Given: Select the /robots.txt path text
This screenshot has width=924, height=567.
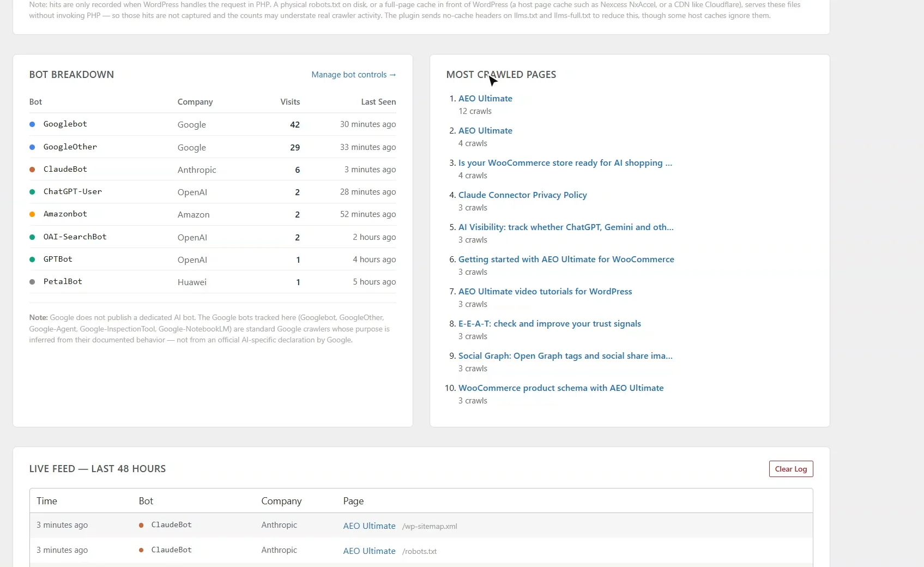Looking at the screenshot, I should pyautogui.click(x=419, y=552).
